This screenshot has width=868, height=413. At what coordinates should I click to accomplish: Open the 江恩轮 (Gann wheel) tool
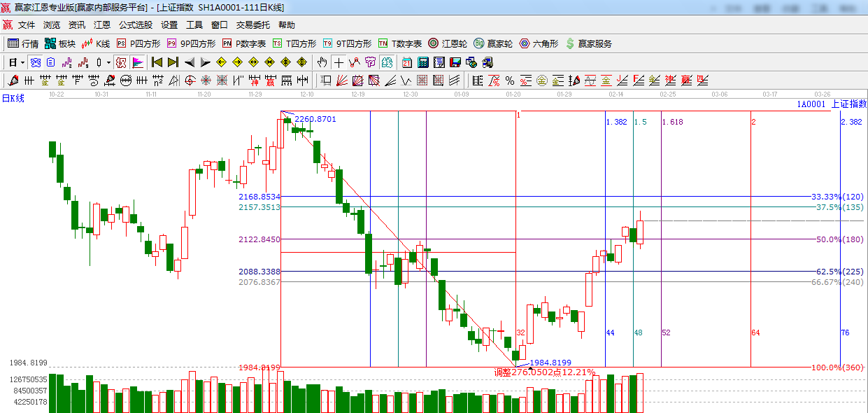pos(447,43)
